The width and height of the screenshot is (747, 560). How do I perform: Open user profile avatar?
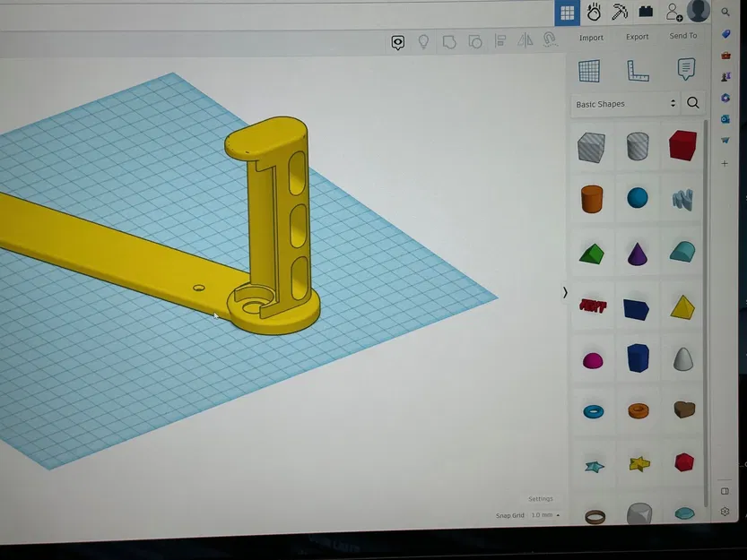[699, 11]
